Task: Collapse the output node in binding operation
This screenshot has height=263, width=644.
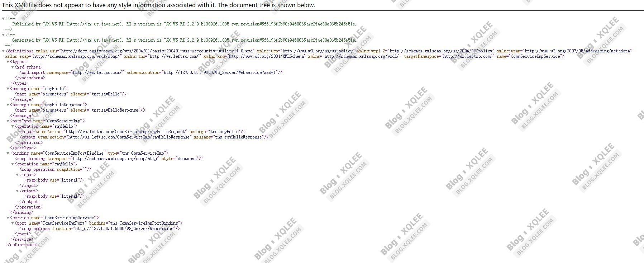Action: [17, 191]
